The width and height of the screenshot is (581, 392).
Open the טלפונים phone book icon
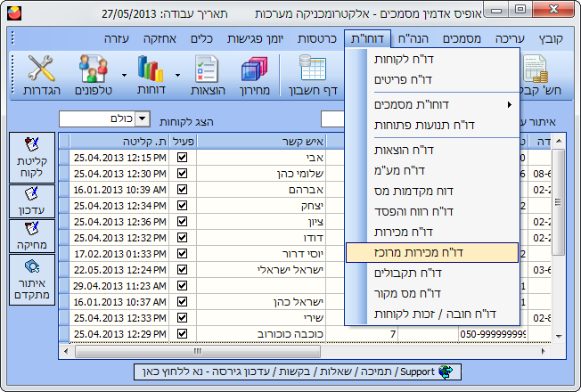coord(94,75)
